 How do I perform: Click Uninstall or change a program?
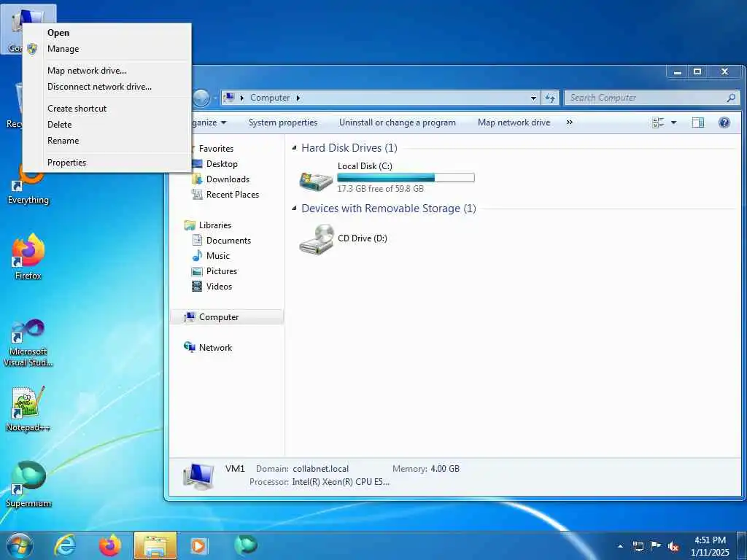[x=398, y=122]
